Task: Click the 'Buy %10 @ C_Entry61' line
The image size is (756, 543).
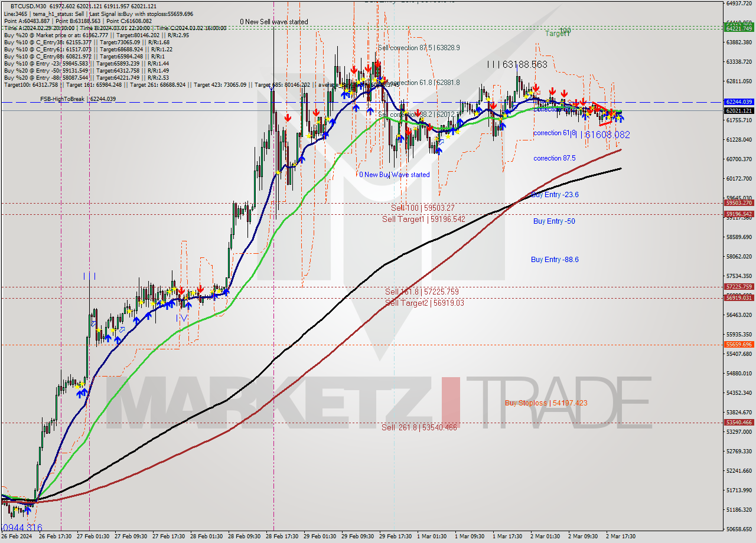Action: pos(87,50)
